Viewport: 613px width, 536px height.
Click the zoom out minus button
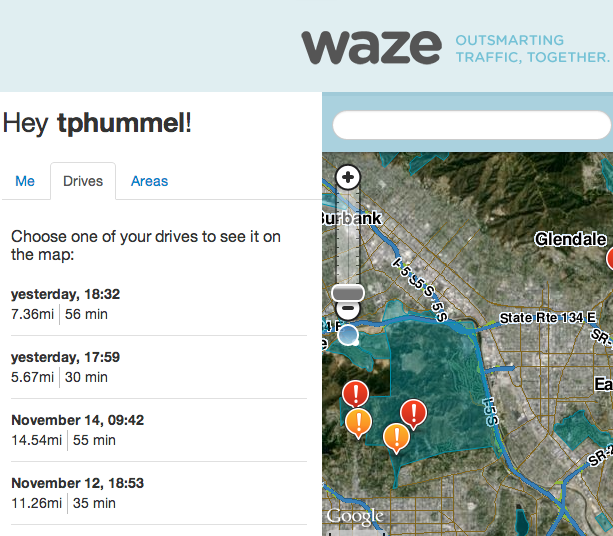[348, 310]
